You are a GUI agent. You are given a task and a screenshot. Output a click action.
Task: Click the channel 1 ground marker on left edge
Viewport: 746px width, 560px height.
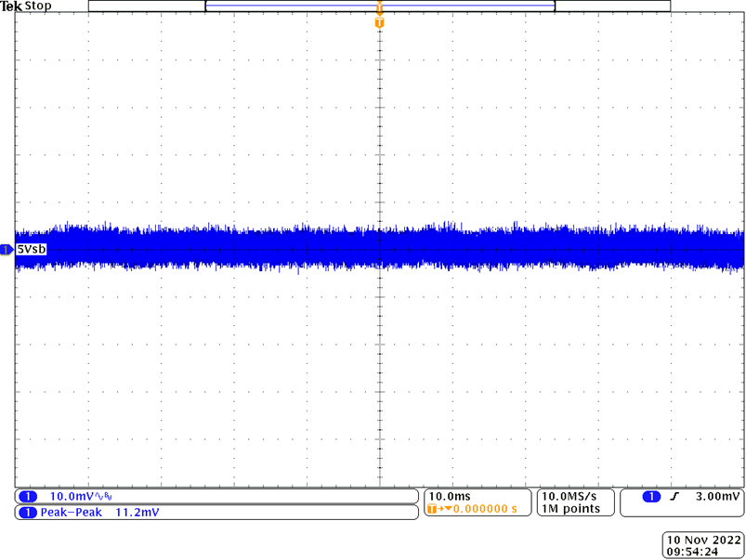click(x=7, y=249)
